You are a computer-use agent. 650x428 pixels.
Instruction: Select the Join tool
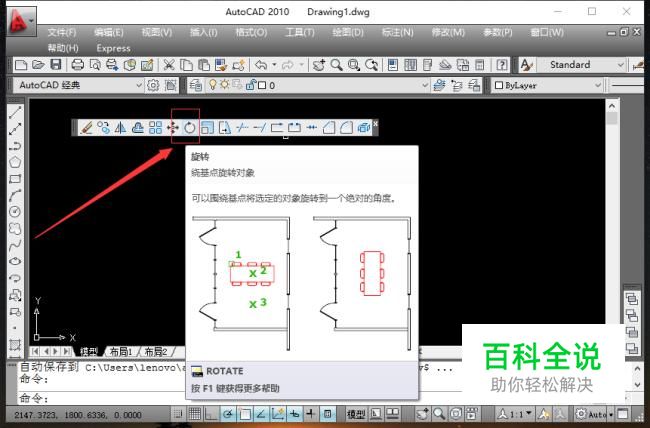pyautogui.click(x=311, y=128)
